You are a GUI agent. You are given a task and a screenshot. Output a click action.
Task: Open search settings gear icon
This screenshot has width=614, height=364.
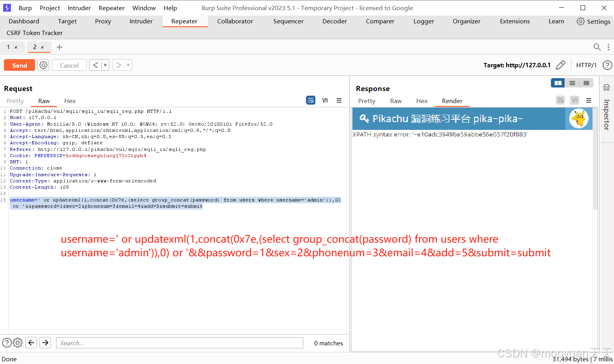click(x=18, y=343)
